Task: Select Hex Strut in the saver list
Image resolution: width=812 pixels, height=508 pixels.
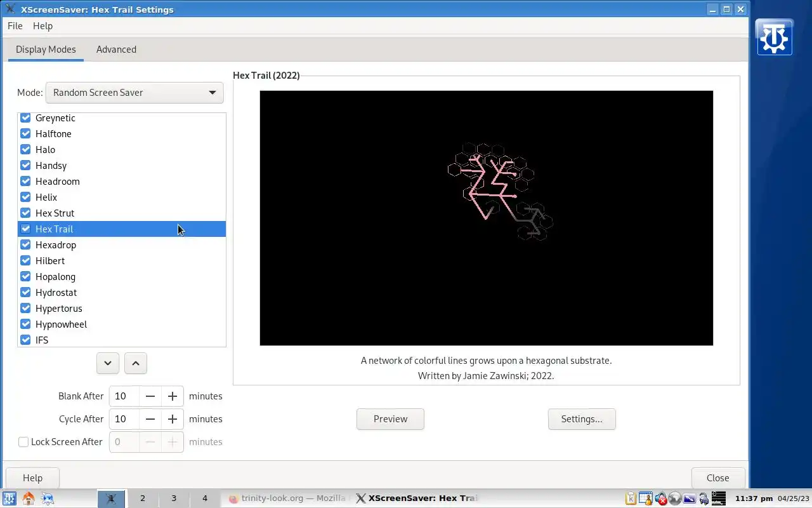Action: (122, 213)
